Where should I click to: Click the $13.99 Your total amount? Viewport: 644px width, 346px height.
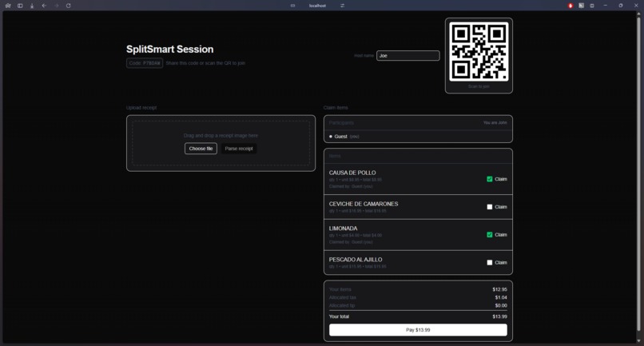[x=500, y=316]
